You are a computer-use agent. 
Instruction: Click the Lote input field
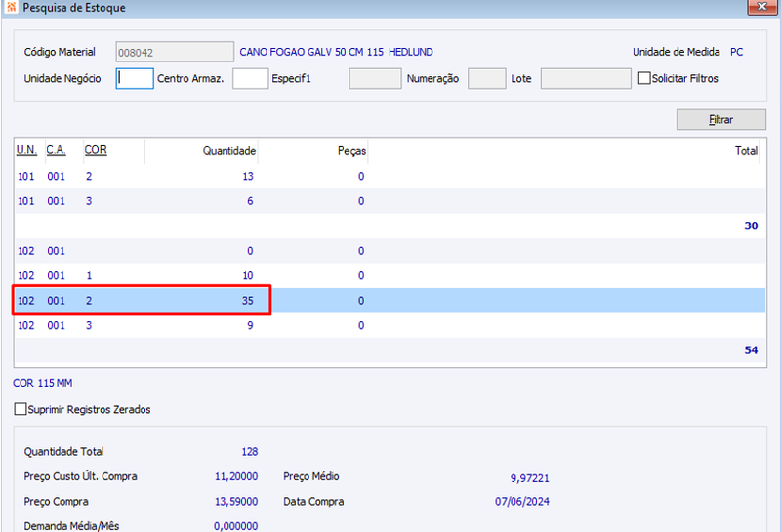tap(586, 79)
